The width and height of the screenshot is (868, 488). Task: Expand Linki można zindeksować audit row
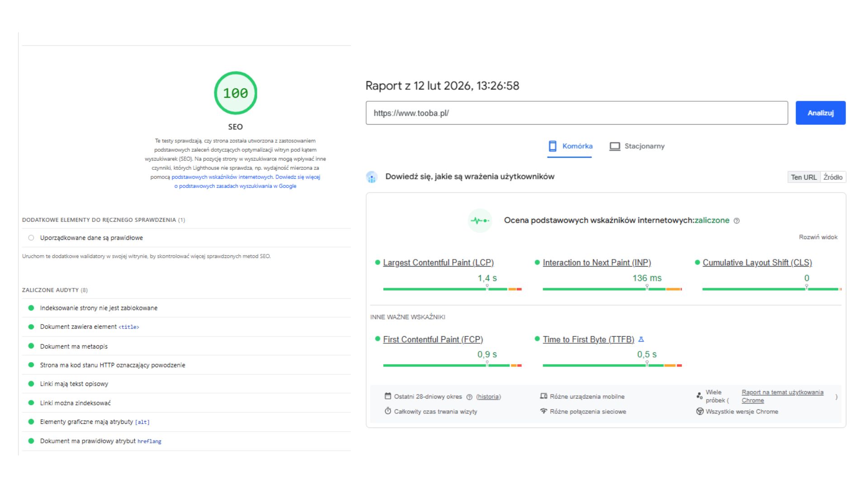coord(75,403)
